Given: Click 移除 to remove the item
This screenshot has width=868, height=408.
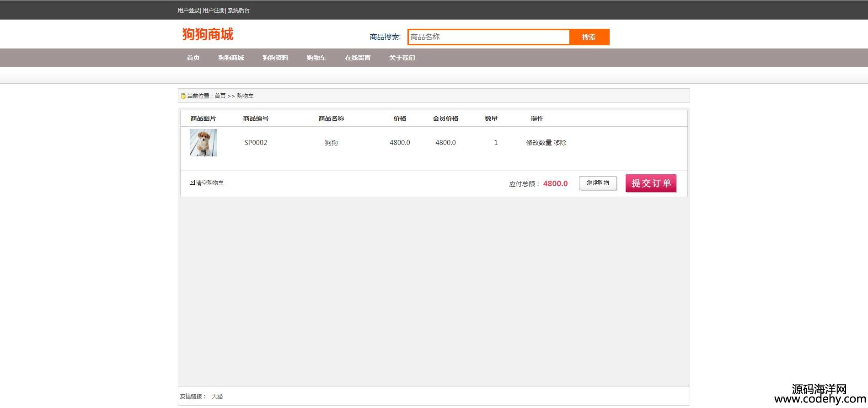Looking at the screenshot, I should pos(560,143).
